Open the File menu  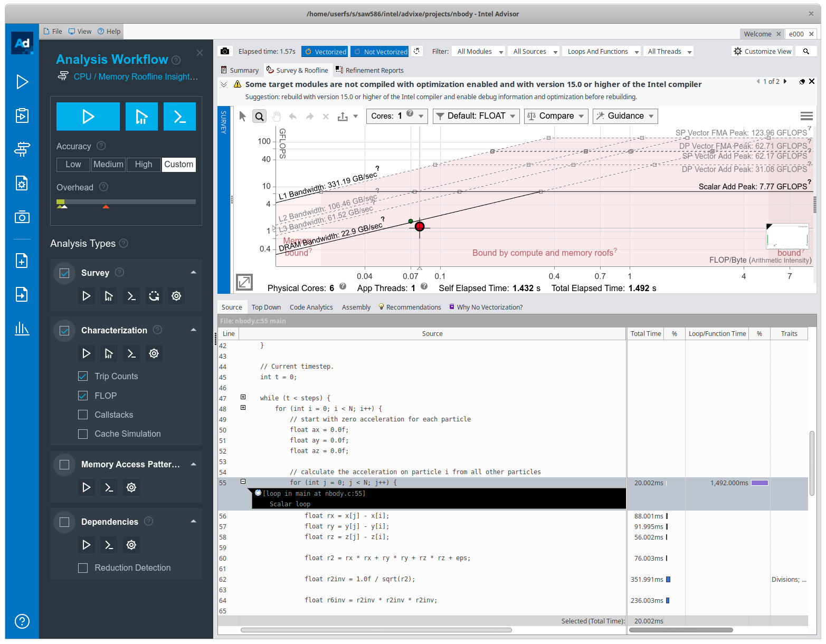[53, 32]
